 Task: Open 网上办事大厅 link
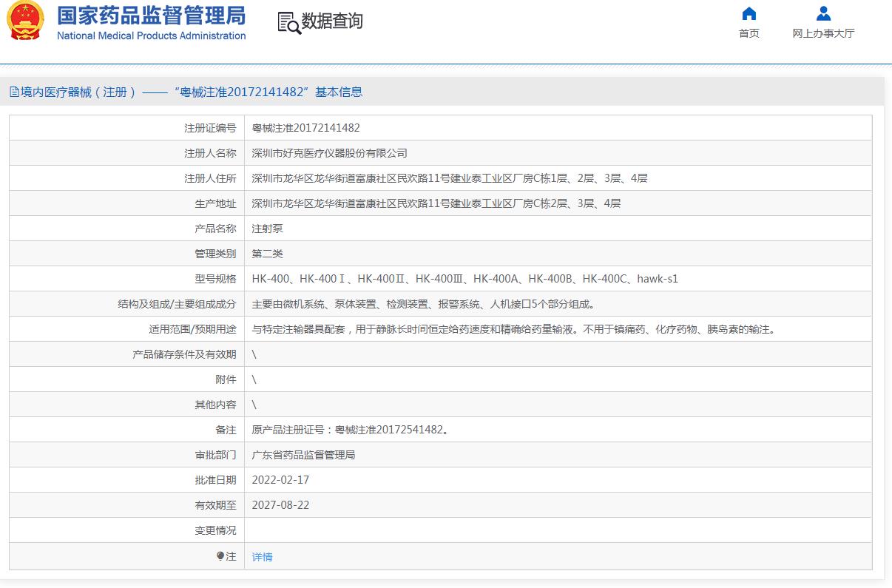click(823, 33)
